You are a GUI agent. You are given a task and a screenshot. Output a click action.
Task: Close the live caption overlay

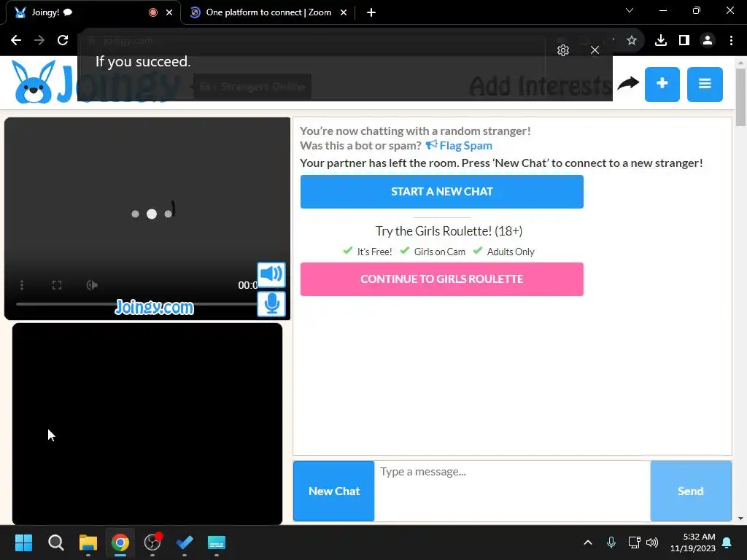[595, 50]
